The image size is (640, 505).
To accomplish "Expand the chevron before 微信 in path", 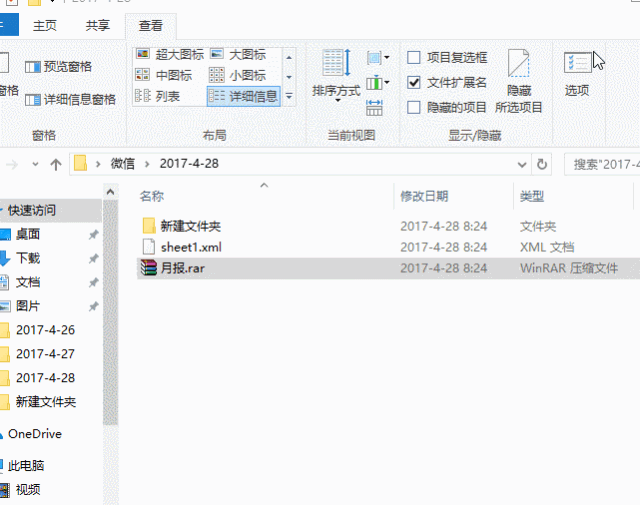I will pyautogui.click(x=98, y=164).
